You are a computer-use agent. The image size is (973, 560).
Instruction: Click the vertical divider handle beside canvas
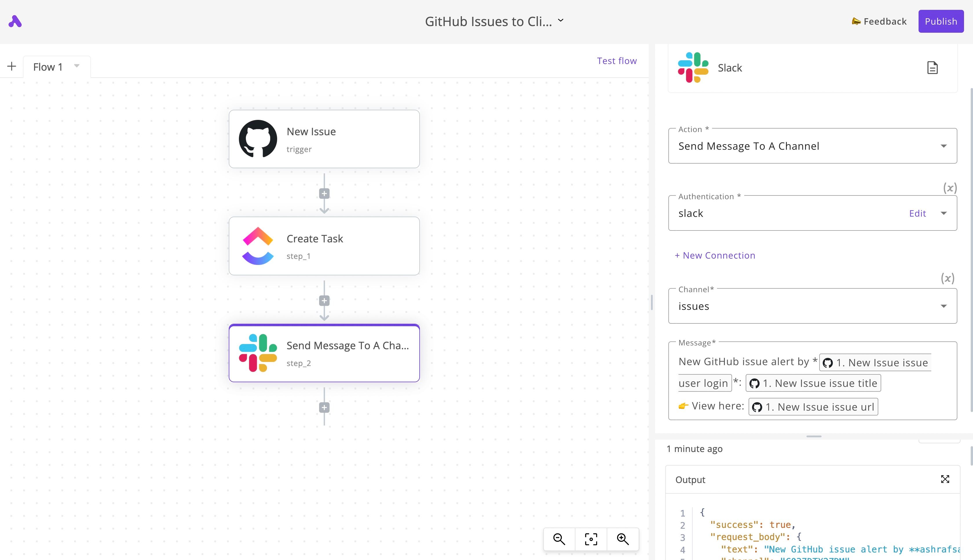[x=652, y=302]
